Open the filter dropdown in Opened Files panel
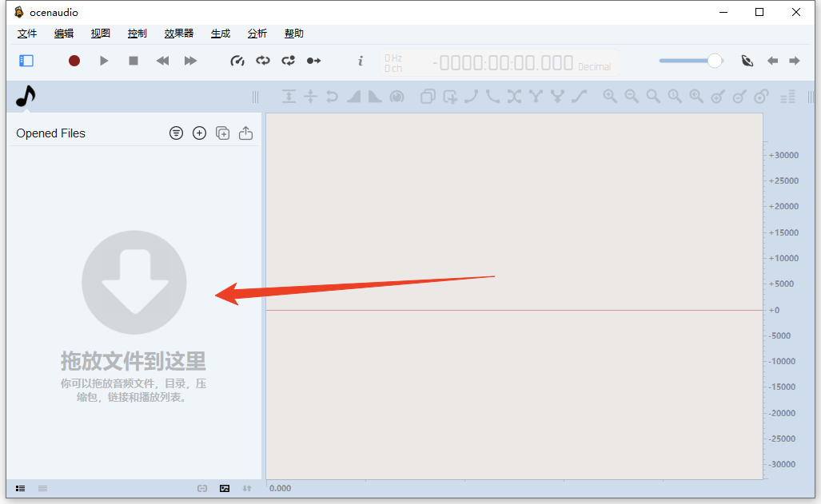 point(176,133)
